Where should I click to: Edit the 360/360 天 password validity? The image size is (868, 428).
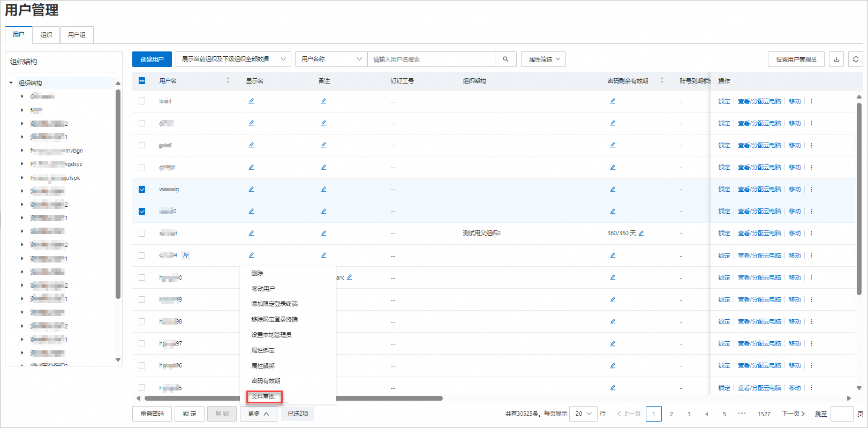point(641,233)
